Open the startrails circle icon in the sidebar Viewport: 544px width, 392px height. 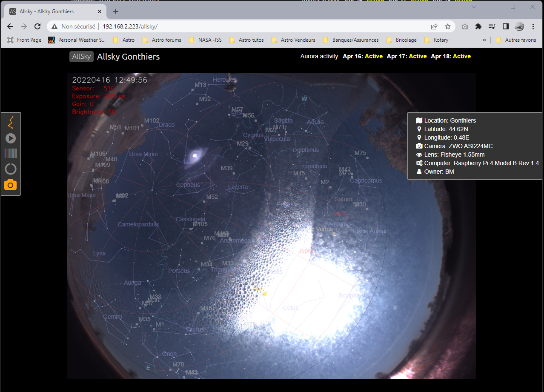[x=11, y=169]
